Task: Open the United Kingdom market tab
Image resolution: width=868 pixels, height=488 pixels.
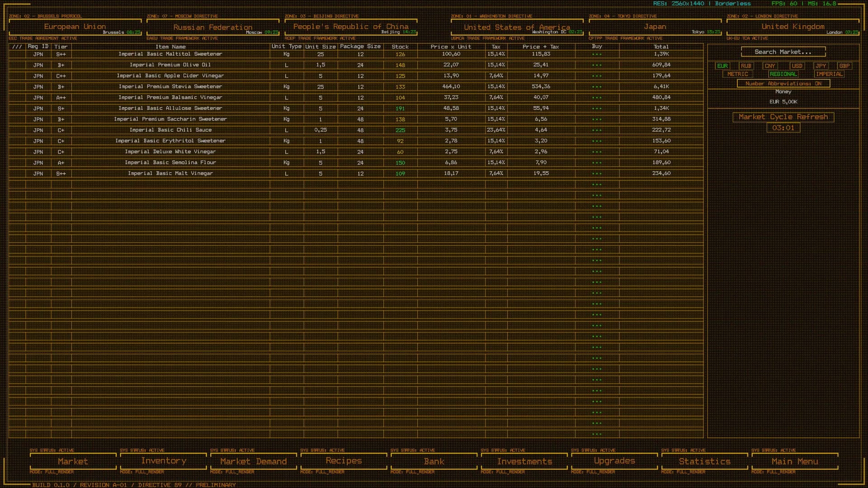Action: [793, 27]
